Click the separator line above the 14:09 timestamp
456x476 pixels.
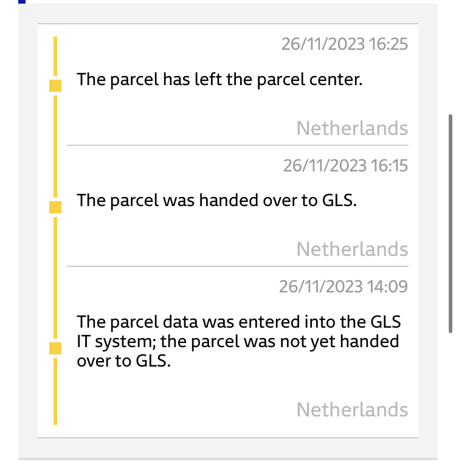tap(237, 266)
